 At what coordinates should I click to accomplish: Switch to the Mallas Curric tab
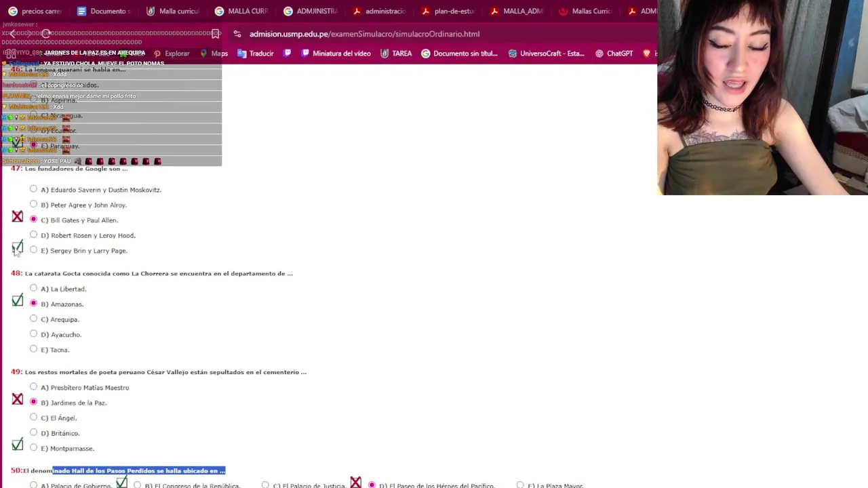click(x=586, y=11)
